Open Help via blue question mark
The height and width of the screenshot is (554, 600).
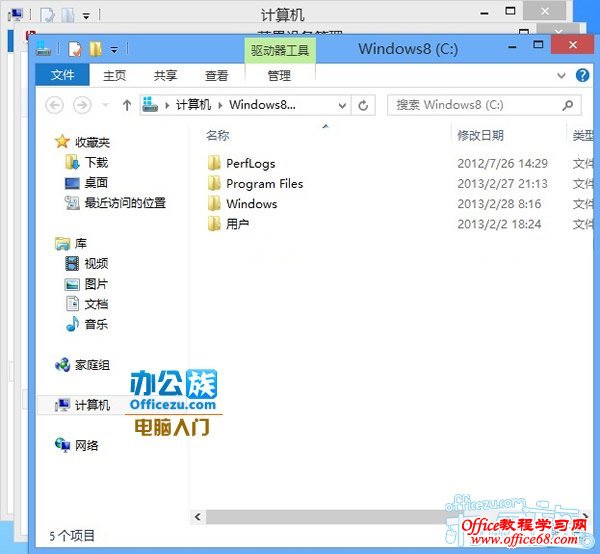(x=582, y=75)
